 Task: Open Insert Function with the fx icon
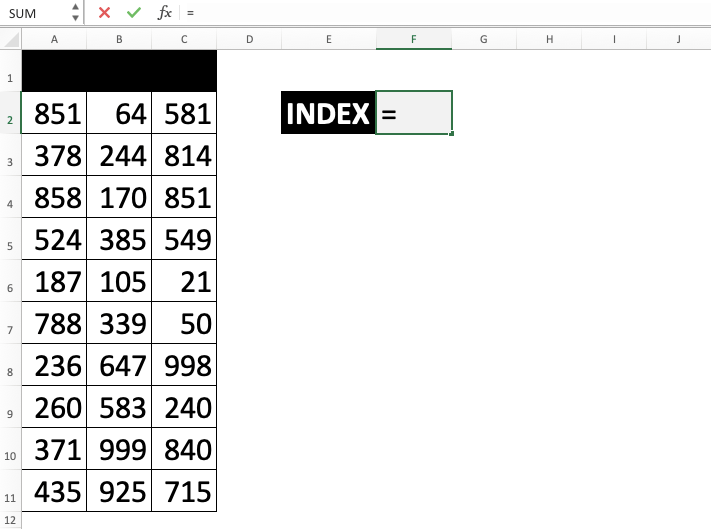click(164, 13)
